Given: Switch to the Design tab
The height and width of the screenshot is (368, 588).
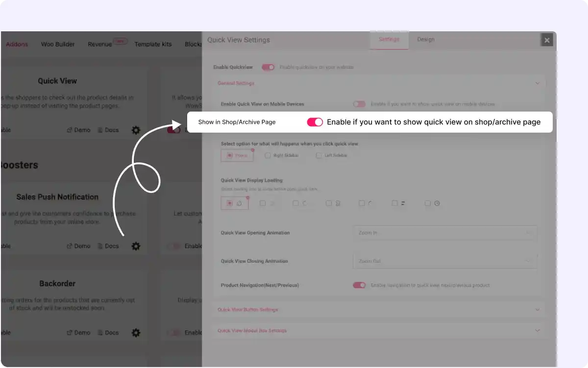Looking at the screenshot, I should (x=425, y=40).
